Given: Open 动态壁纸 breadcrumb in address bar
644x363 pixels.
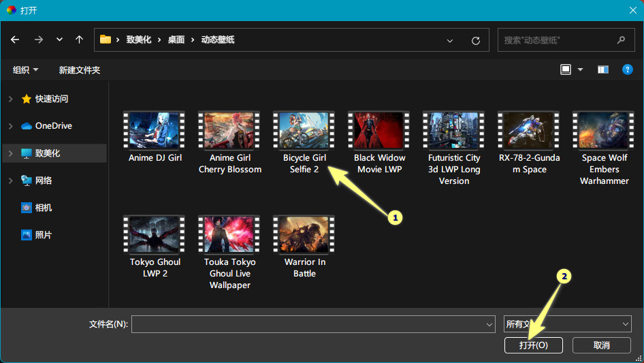Looking at the screenshot, I should coord(218,40).
